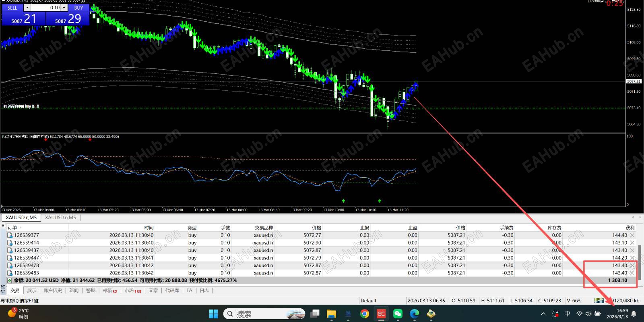Open WeChat from the taskbar
Screen dimensions: 644x322
pos(398,314)
